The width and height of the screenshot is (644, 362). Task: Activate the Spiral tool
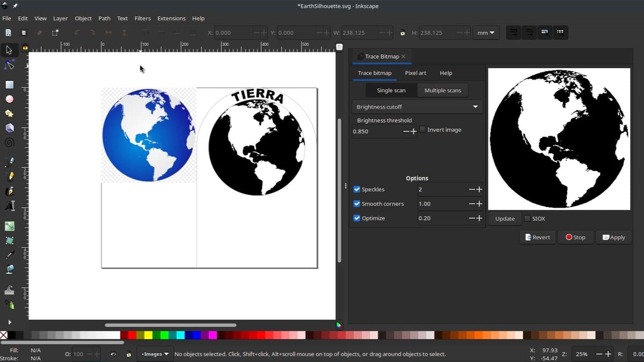[x=9, y=143]
